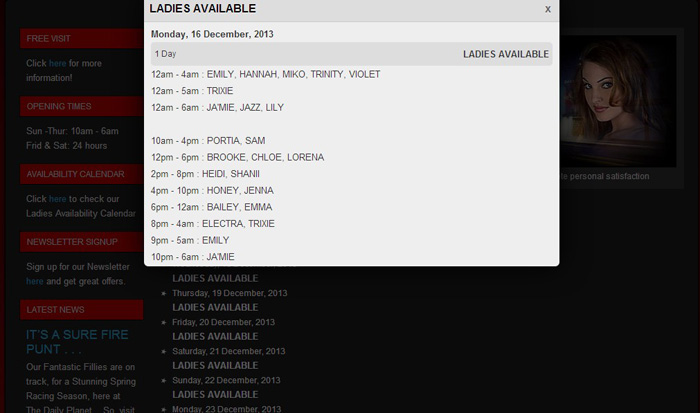Screen dimensions: 700x413
Task: Select the Opening Times sidebar heading
Action: 82,106
